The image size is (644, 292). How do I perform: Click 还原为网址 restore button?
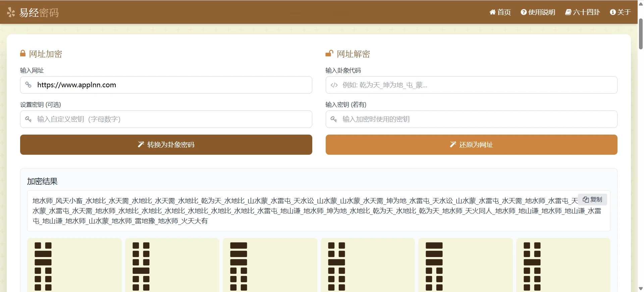[471, 145]
